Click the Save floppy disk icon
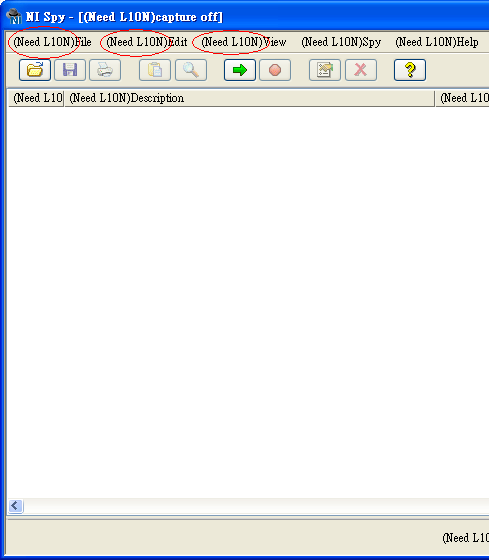The image size is (489, 560). click(x=70, y=70)
